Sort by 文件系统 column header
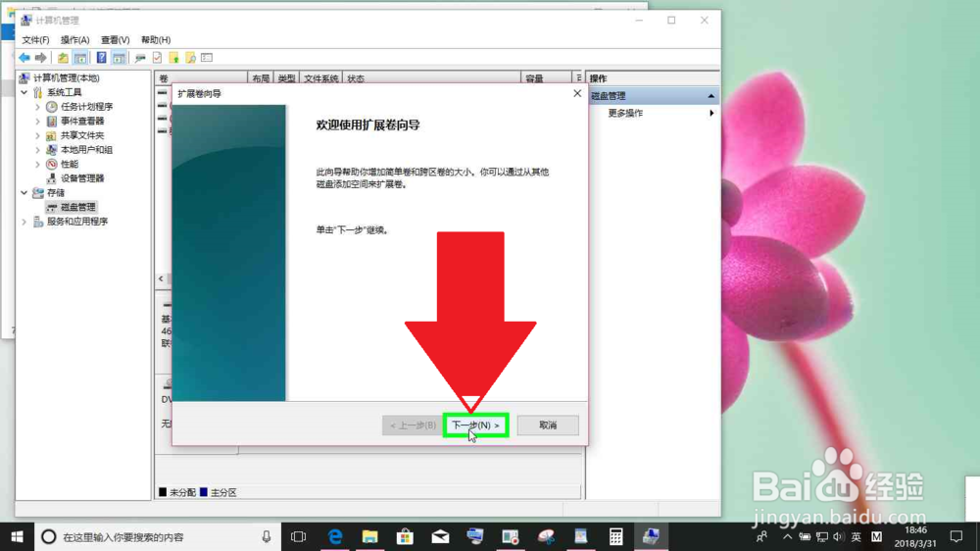The width and height of the screenshot is (980, 551). (321, 78)
